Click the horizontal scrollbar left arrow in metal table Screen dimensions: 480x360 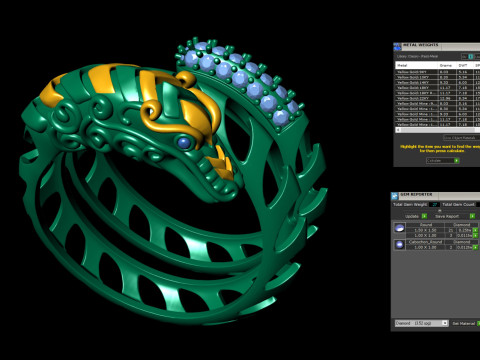tap(398, 130)
